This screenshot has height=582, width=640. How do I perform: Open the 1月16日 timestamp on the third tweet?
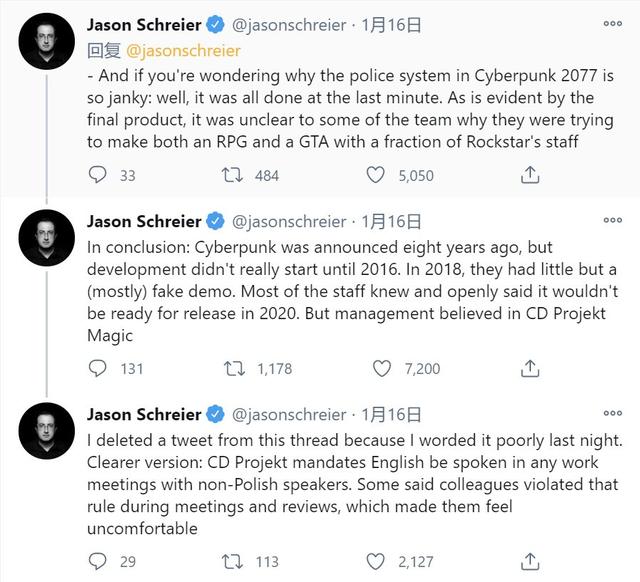[391, 415]
